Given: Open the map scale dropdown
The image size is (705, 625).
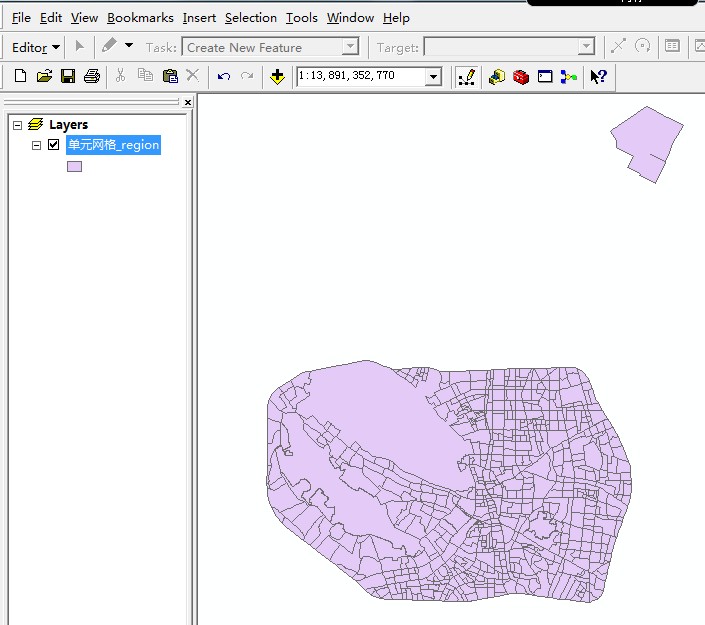Looking at the screenshot, I should click(x=433, y=77).
